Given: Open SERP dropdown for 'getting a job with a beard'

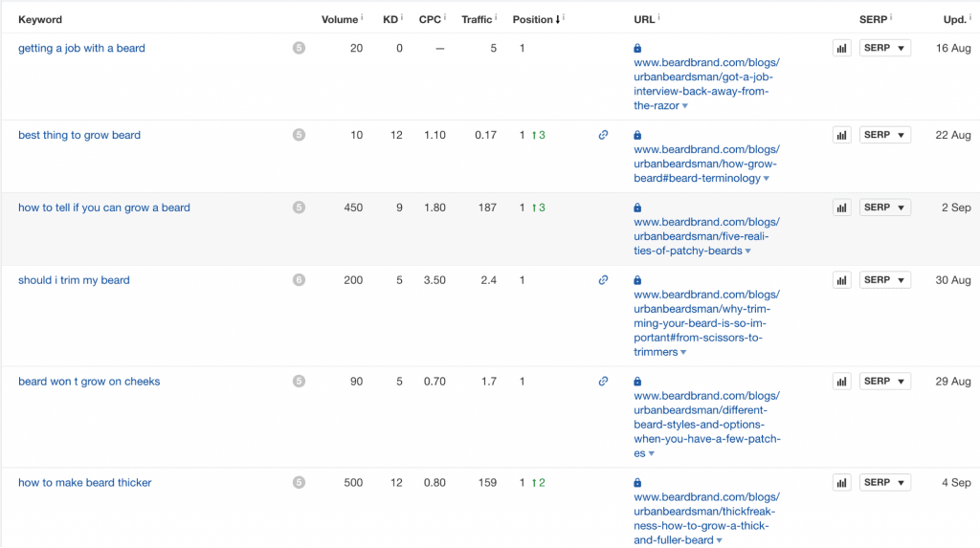Looking at the screenshot, I should (884, 49).
